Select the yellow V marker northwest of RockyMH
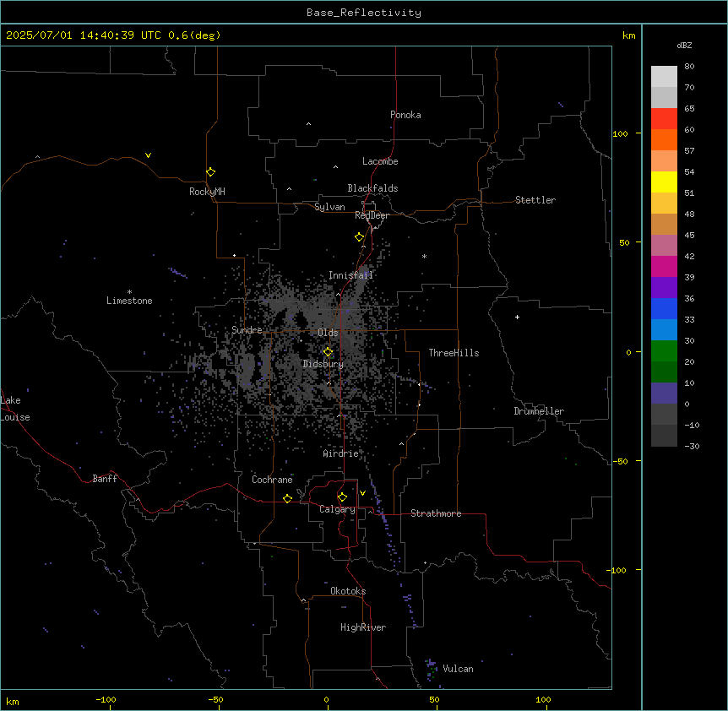The height and width of the screenshot is (711, 728). 148,155
